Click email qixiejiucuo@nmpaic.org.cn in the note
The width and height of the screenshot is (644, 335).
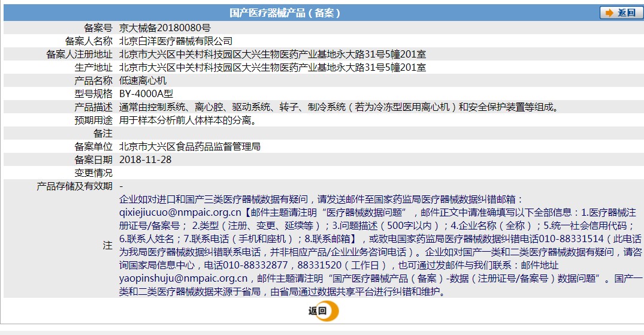point(180,213)
